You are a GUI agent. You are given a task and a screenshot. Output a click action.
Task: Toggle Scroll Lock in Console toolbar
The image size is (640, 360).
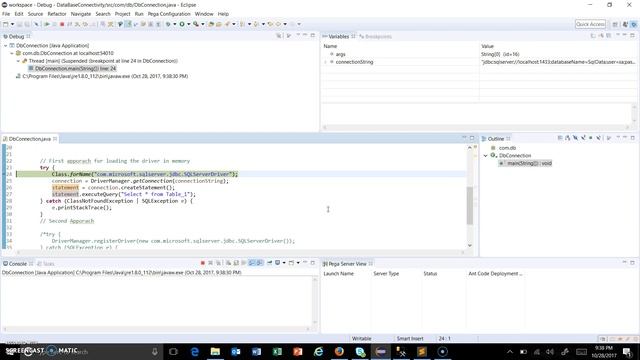[x=236, y=263]
